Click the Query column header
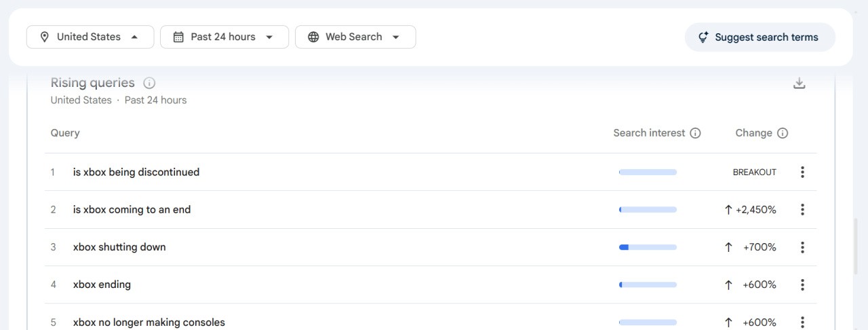Viewport: 868px width, 330px height. pyautogui.click(x=65, y=133)
